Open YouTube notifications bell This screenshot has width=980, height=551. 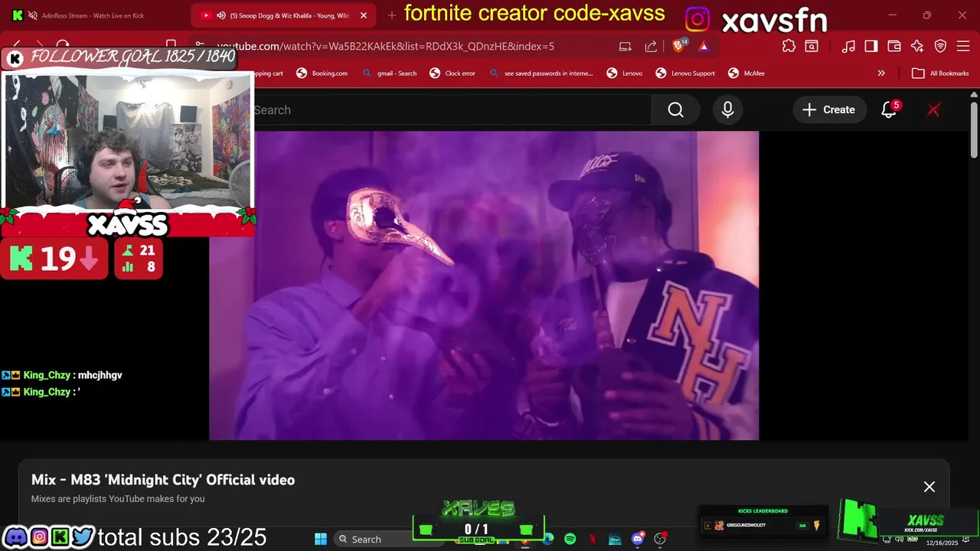pos(889,110)
